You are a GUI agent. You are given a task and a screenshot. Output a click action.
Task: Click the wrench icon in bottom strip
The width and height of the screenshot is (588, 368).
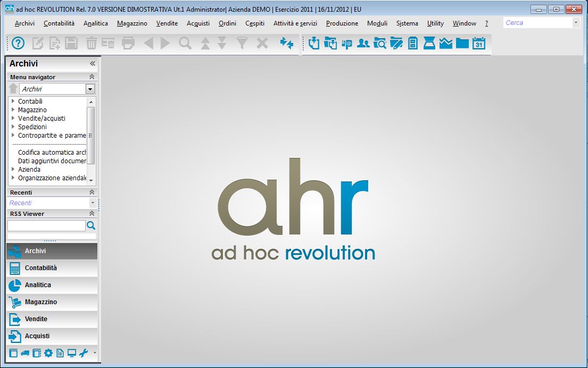click(x=83, y=353)
